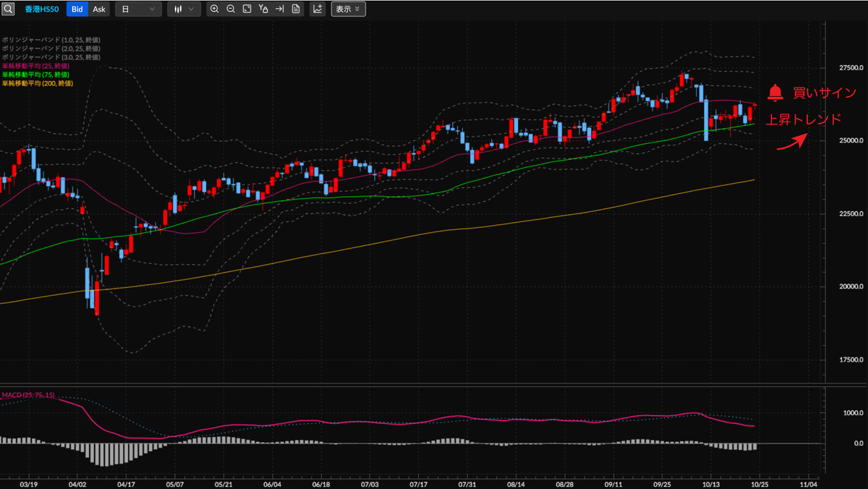This screenshot has width=868, height=489.
Task: Open the symbol search magnifier
Action: (8, 9)
